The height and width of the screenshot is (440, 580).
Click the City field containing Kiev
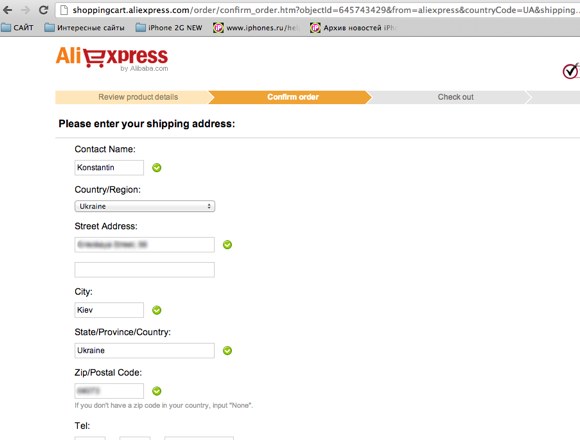(x=109, y=310)
